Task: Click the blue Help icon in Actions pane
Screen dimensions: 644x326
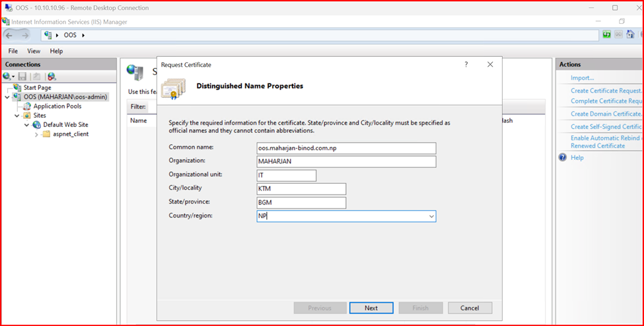Action: click(x=563, y=157)
